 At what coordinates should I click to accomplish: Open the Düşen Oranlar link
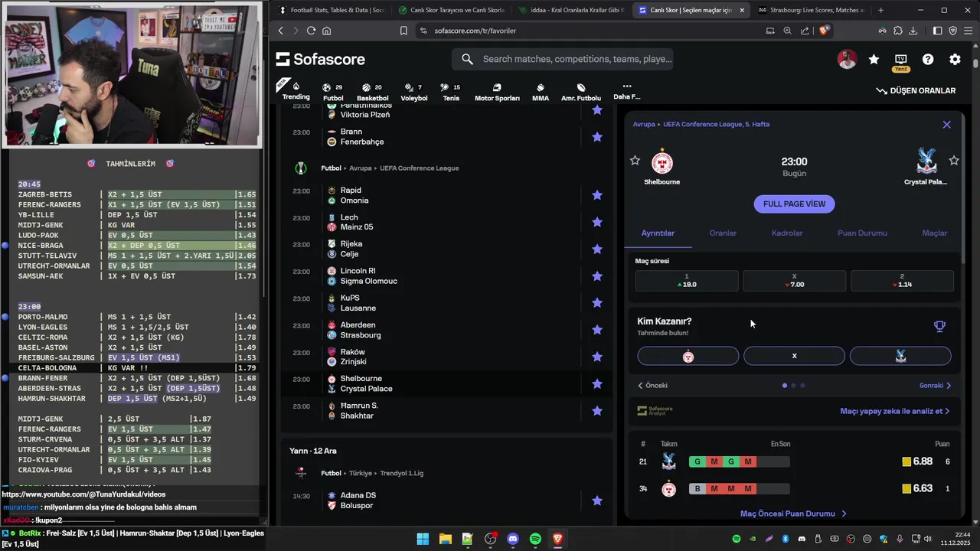pos(916,90)
